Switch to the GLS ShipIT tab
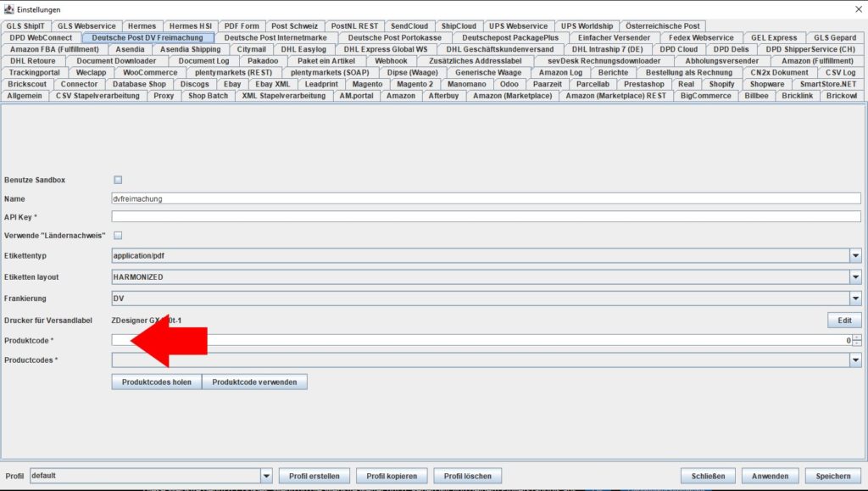868x491 pixels. pyautogui.click(x=25, y=26)
